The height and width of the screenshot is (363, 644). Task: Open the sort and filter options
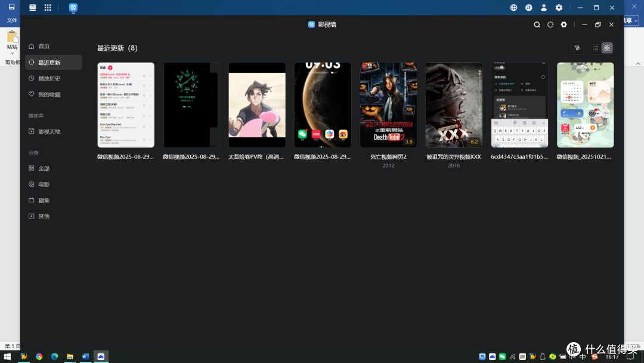[577, 48]
